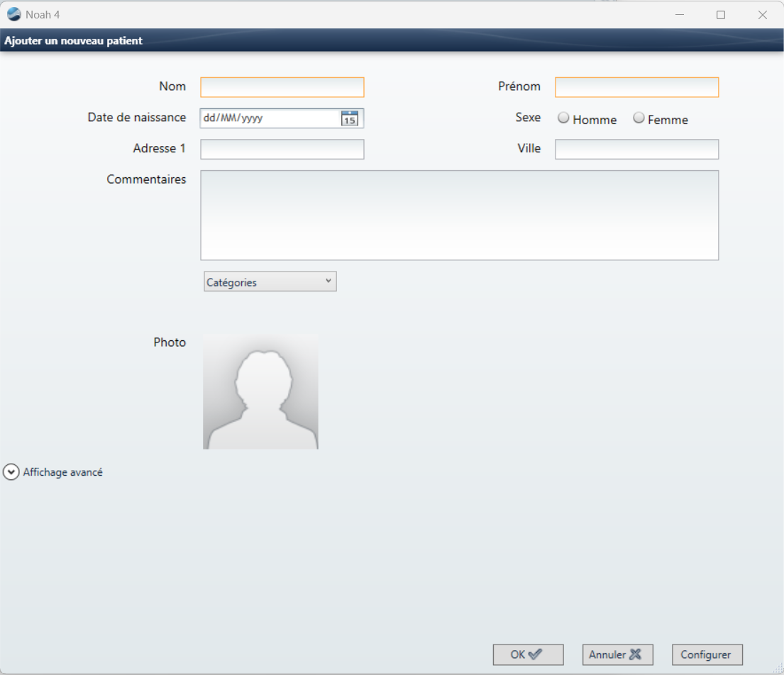Click the patient photo placeholder
This screenshot has width=784, height=675.
click(x=260, y=391)
